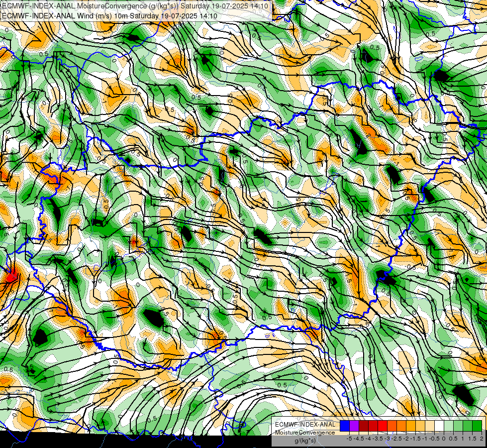Click the 1.5 tick label on the legend scale
Viewport: 487px width, 448px height.
coord(473,439)
